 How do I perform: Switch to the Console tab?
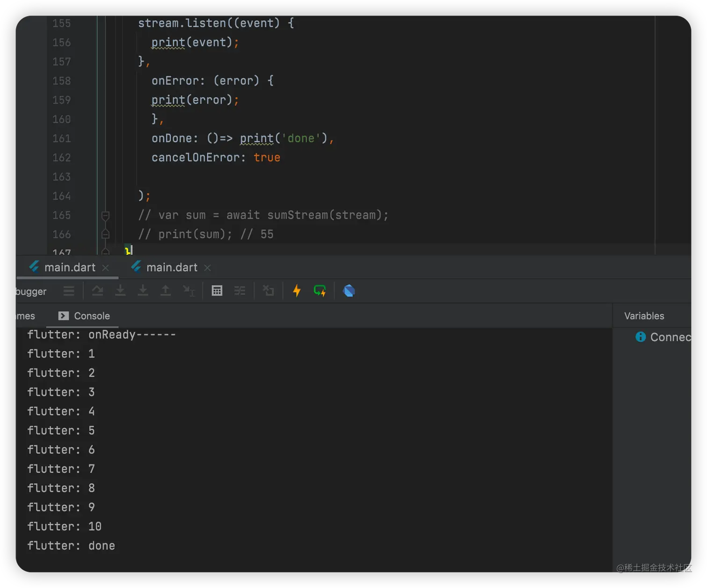point(84,316)
